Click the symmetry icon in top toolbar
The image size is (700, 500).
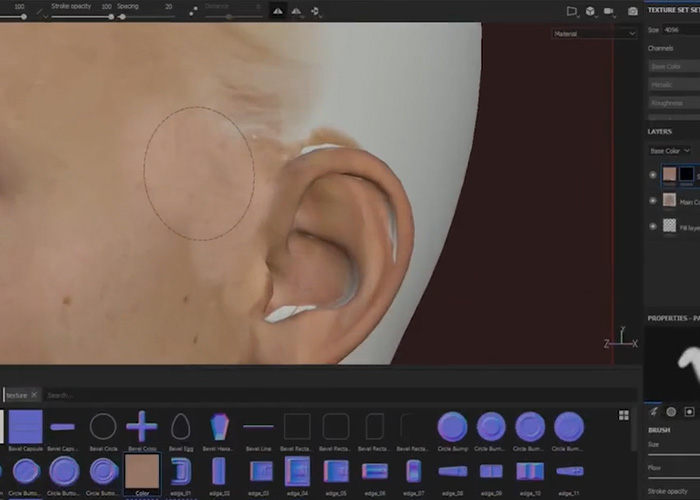277,11
